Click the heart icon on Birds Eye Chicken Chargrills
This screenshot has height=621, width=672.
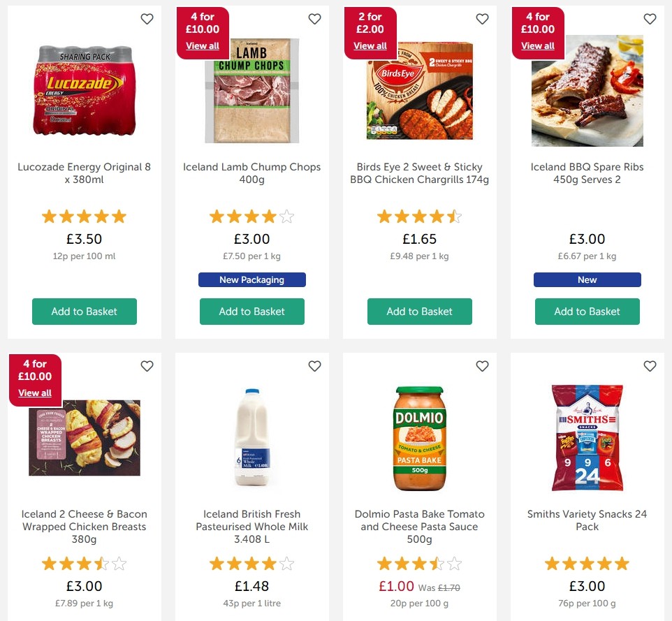(482, 19)
